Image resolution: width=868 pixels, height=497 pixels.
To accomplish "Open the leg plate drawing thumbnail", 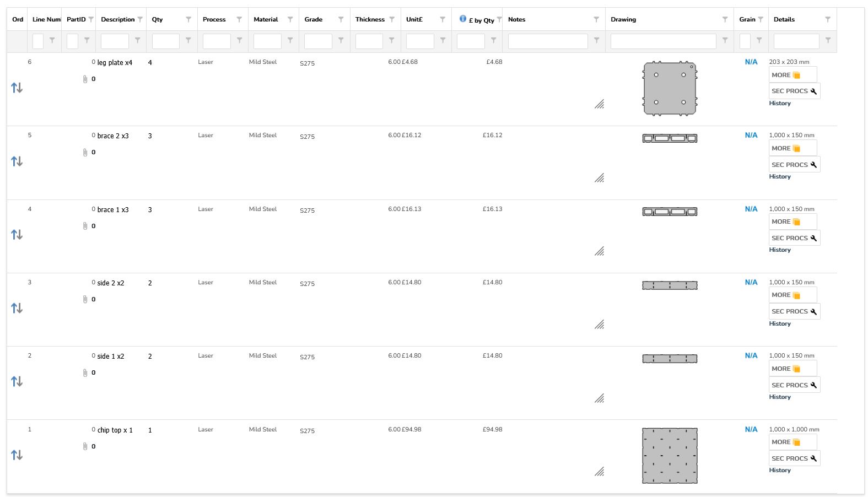I will [670, 89].
